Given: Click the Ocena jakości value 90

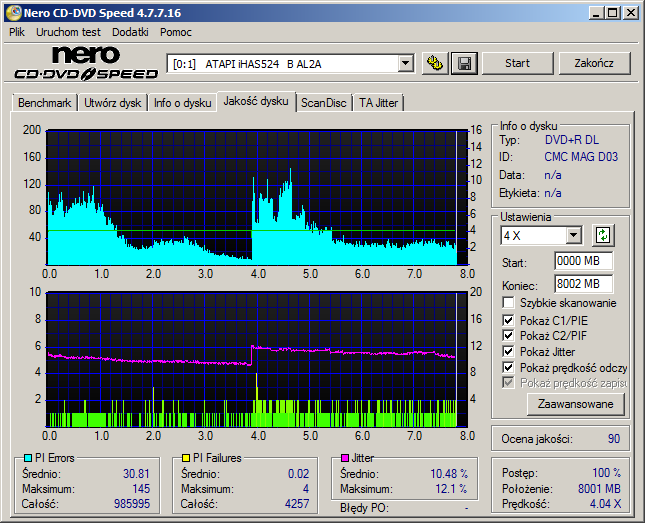Looking at the screenshot, I should pyautogui.click(x=614, y=439).
